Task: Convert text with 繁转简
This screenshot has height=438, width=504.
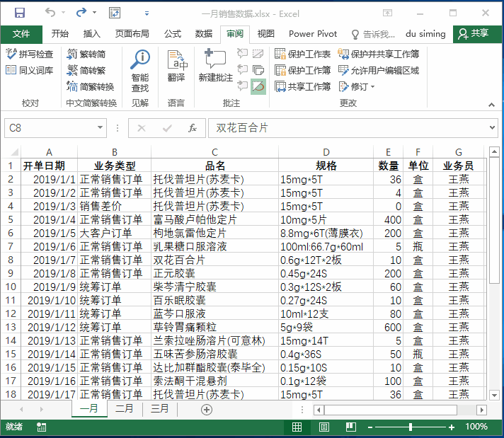Action: coord(86,54)
